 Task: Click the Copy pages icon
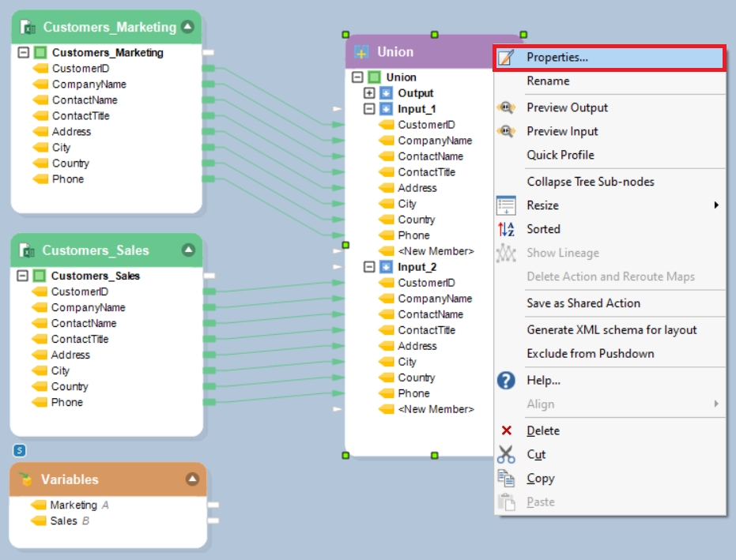pyautogui.click(x=506, y=479)
